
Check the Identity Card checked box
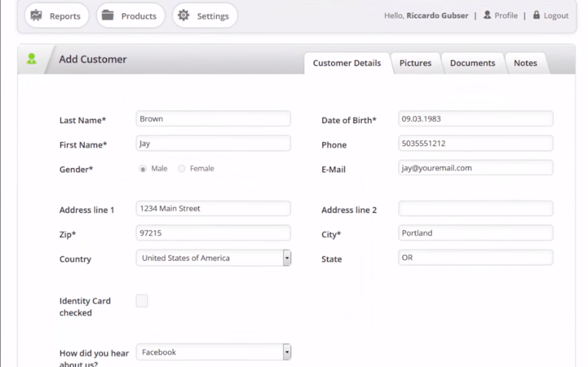[142, 301]
